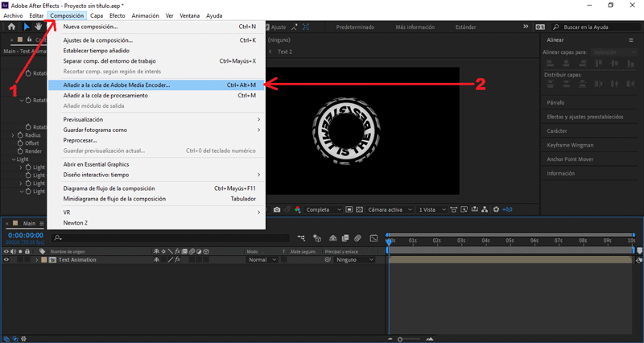Screen dimensions: 644x343
Task: Toggle the effects fx switch on Text Animation
Action: (x=178, y=259)
